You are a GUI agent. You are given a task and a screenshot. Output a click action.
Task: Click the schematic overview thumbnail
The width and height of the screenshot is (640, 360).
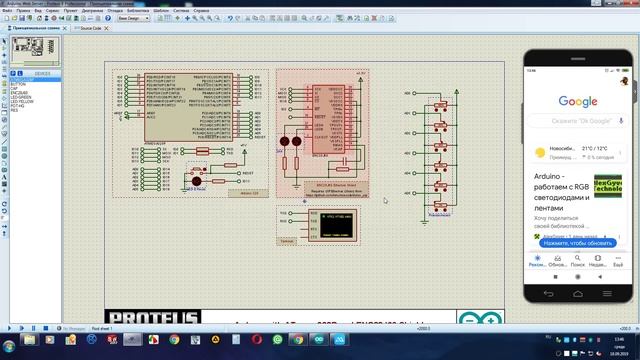pyautogui.click(x=35, y=51)
